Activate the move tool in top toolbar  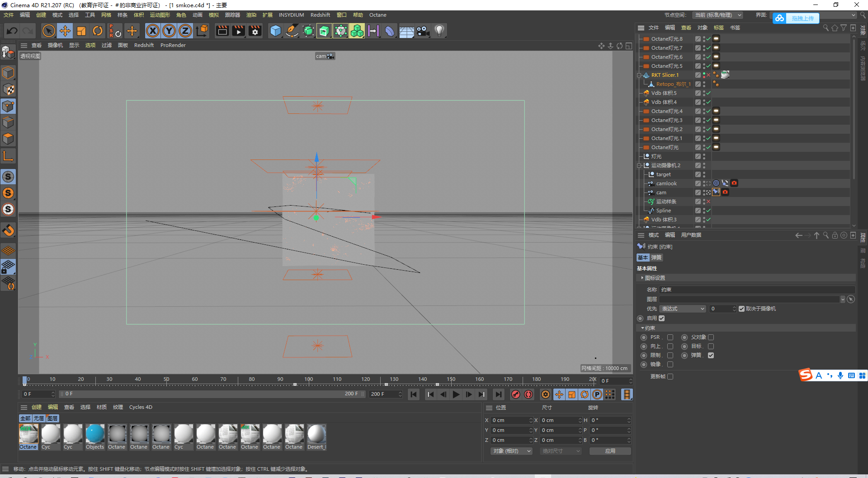click(65, 31)
